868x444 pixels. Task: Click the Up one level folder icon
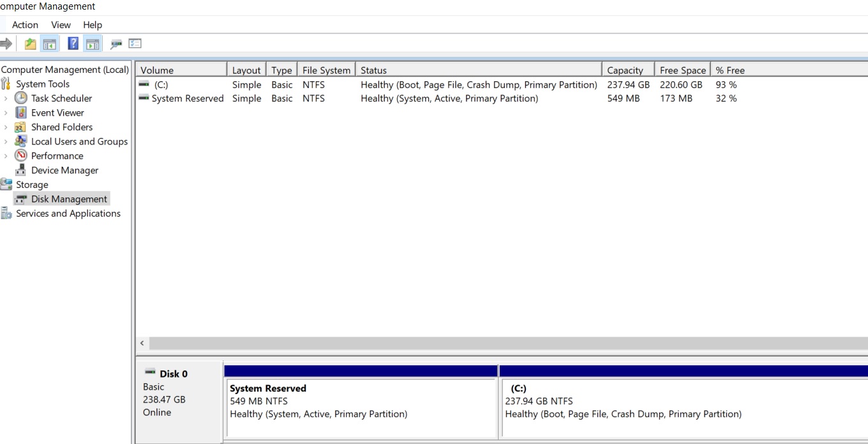[29, 43]
